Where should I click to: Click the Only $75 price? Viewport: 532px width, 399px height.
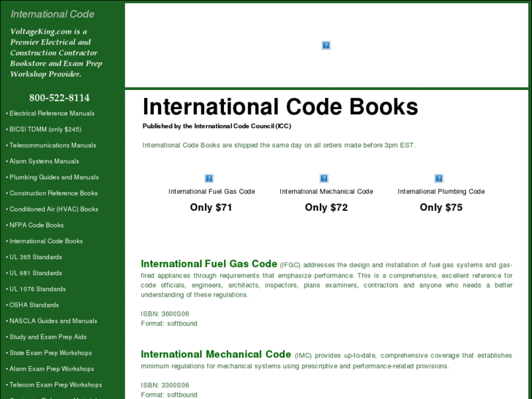pyautogui.click(x=441, y=207)
